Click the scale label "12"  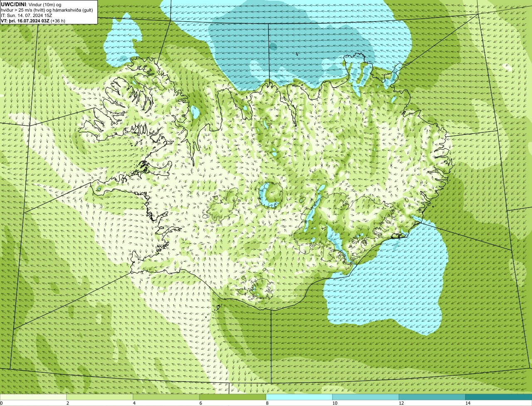[x=401, y=403]
